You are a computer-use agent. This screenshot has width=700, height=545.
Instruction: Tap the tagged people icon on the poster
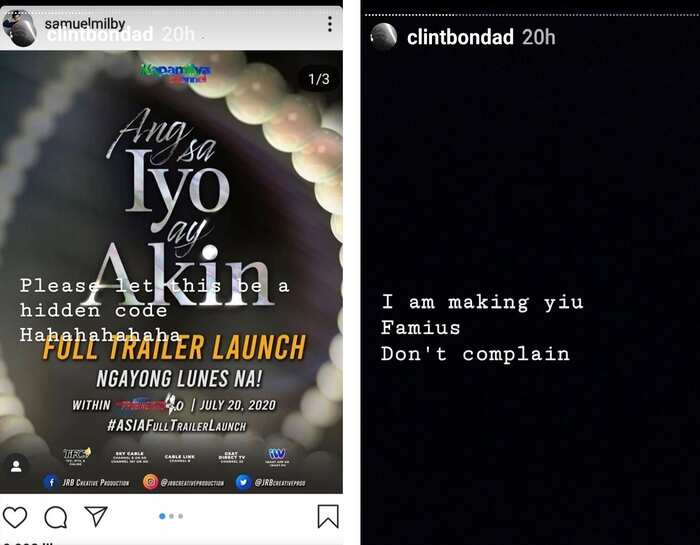17,466
